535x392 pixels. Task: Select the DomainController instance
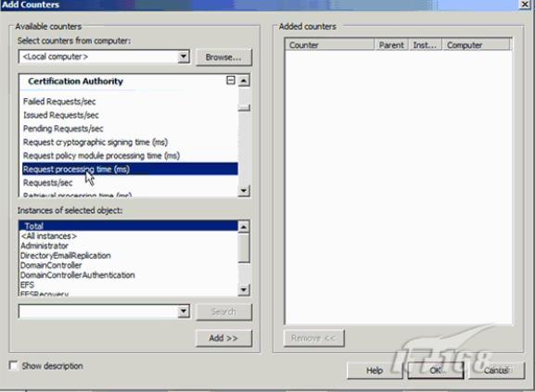point(51,265)
